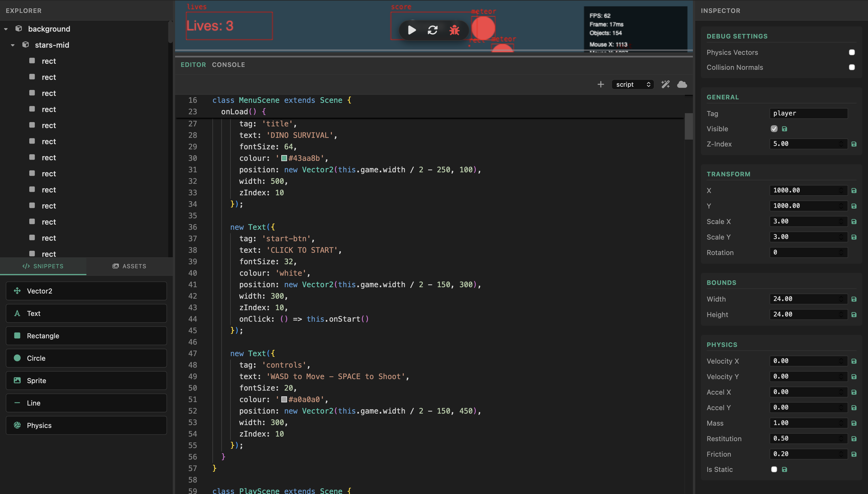Save the Y transform value
The image size is (868, 494).
[854, 206]
